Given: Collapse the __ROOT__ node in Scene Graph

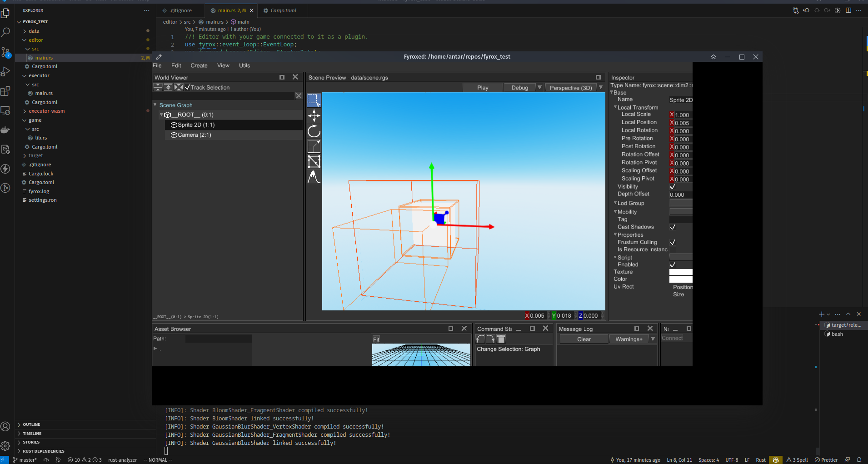Looking at the screenshot, I should [x=162, y=115].
